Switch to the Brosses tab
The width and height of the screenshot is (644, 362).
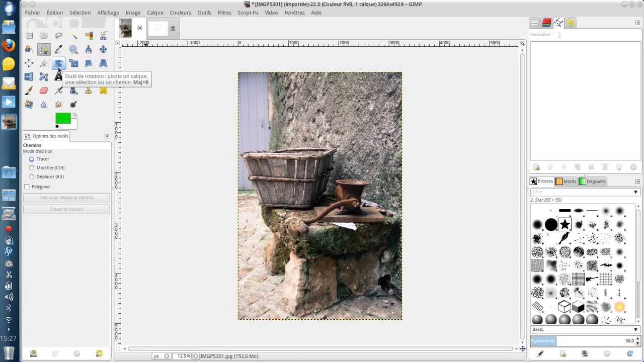541,182
